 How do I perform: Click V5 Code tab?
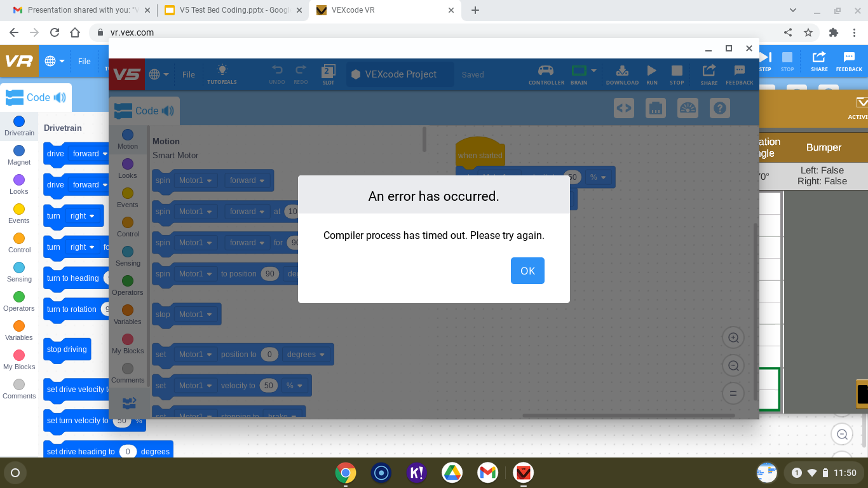(144, 111)
